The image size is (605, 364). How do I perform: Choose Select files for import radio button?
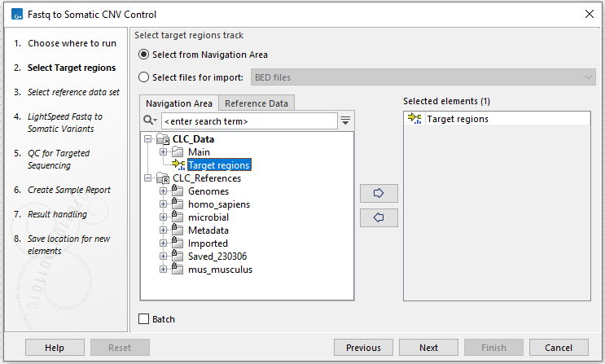143,77
